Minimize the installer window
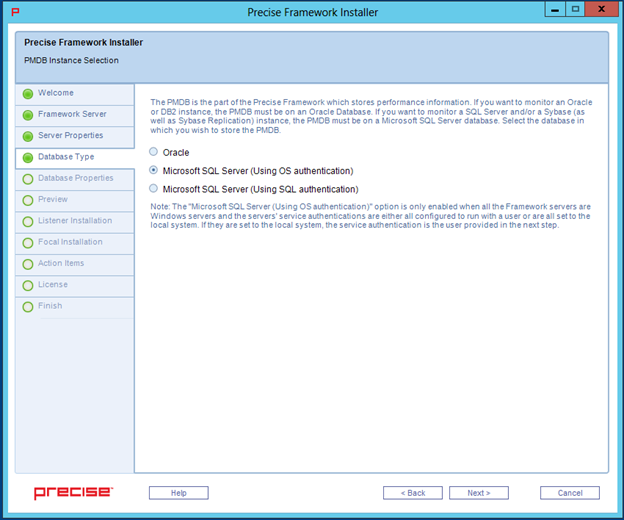624x520 pixels. tap(555, 9)
